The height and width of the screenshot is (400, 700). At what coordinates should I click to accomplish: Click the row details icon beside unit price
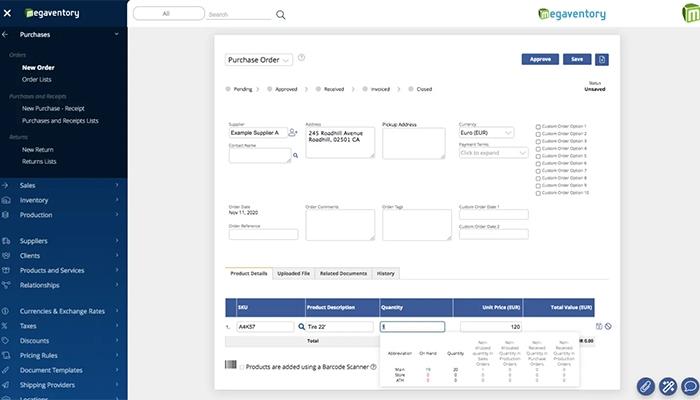click(x=599, y=327)
